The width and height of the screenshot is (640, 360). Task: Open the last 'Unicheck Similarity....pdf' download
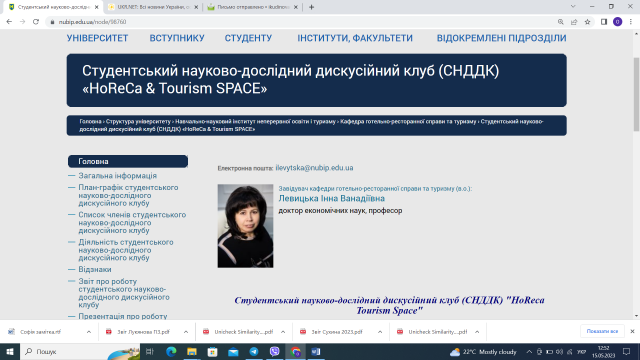point(437,332)
